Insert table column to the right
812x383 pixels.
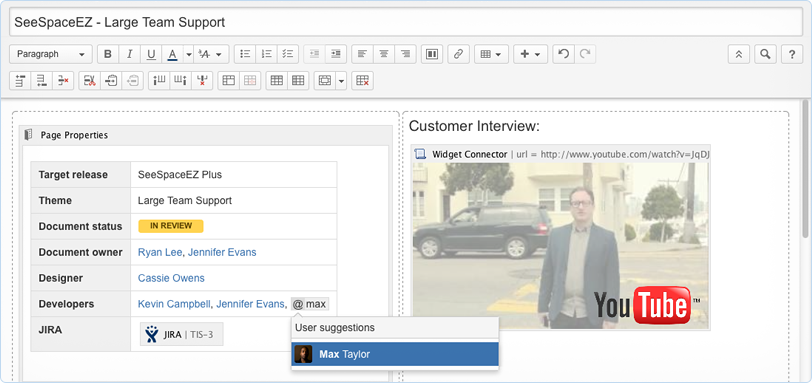tap(180, 80)
